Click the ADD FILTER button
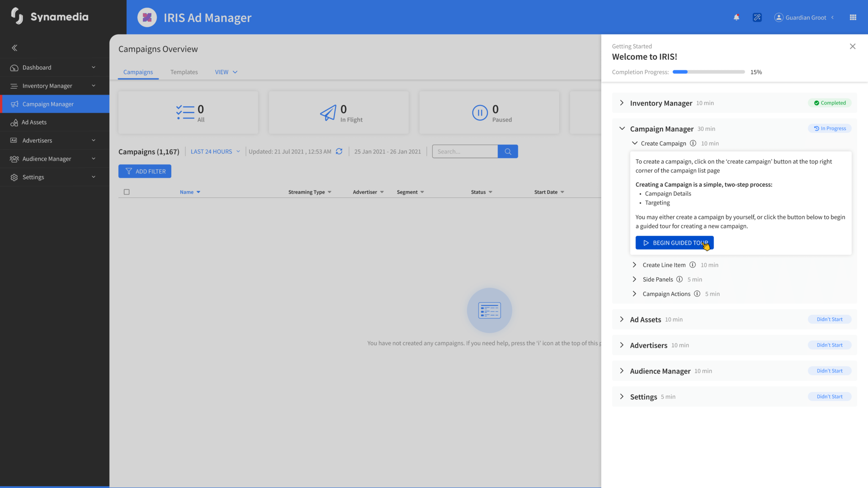The height and width of the screenshot is (488, 868). (145, 171)
